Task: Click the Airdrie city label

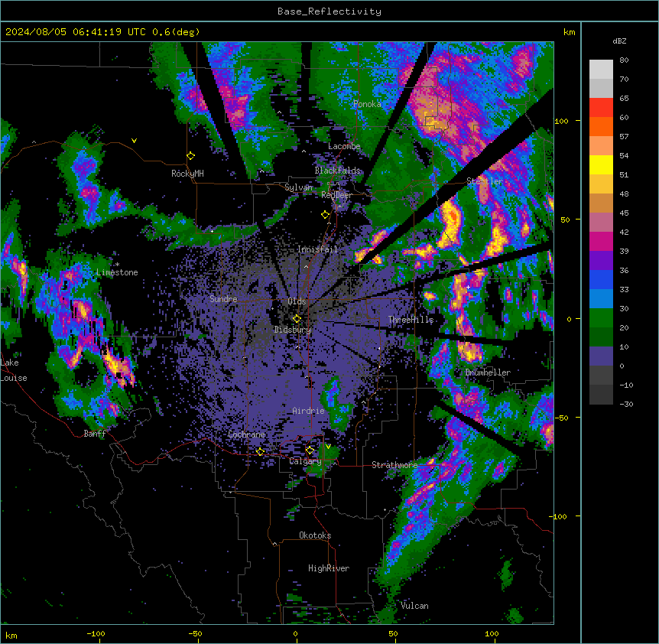Action: (x=308, y=411)
